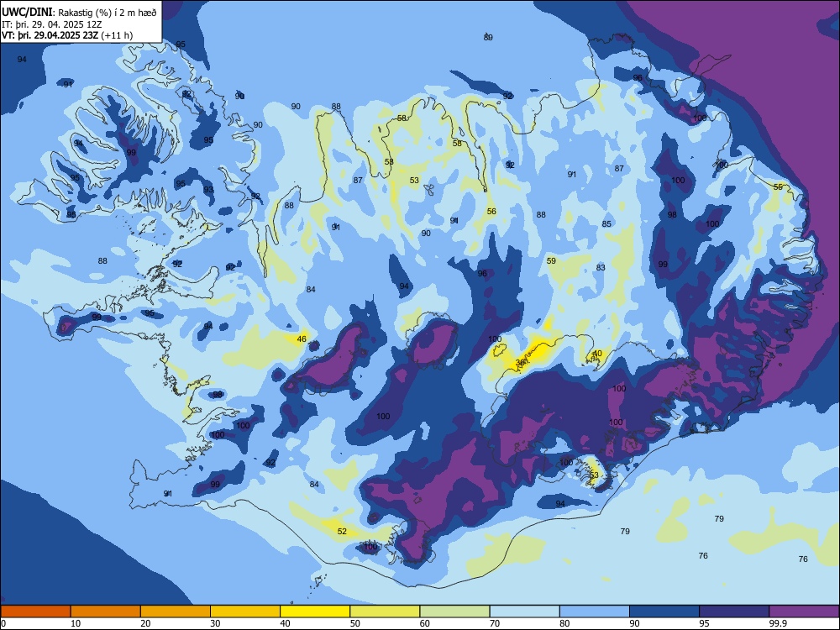Click the '99.9' legend tick label

(x=777, y=623)
